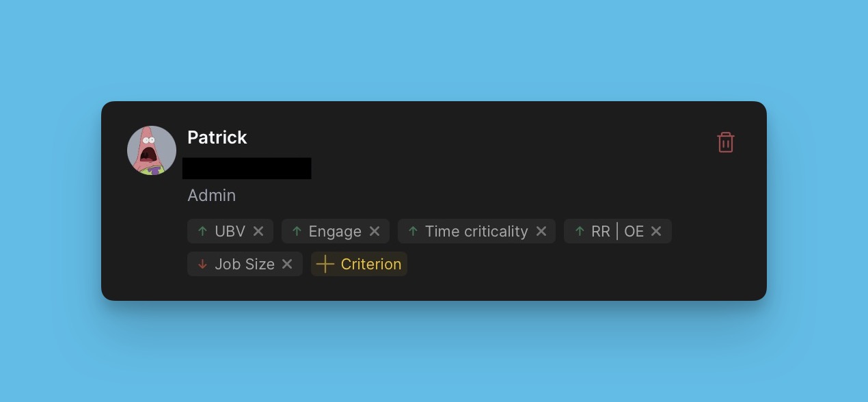Toggle direction arrow on RR | OE
This screenshot has height=402, width=868.
580,231
